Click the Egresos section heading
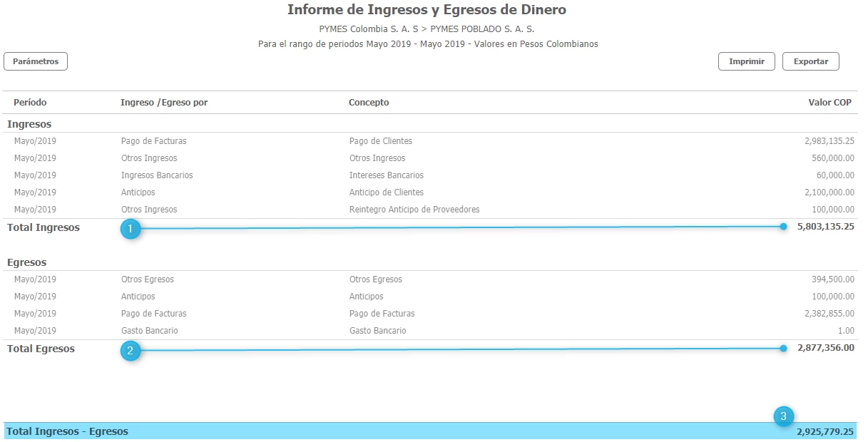Image resolution: width=868 pixels, height=442 pixels. click(26, 262)
